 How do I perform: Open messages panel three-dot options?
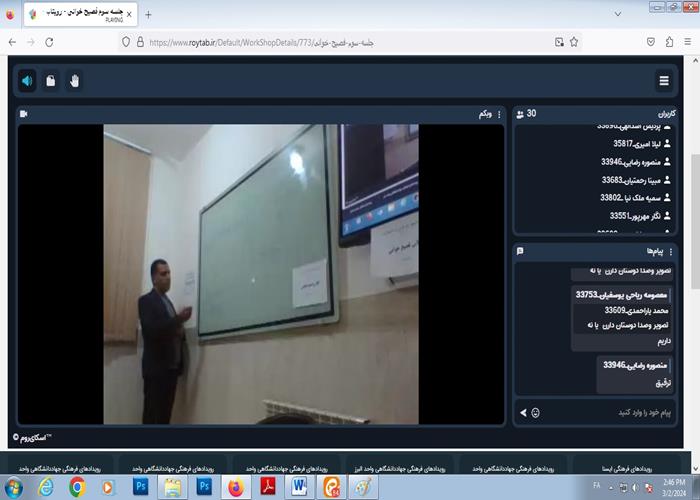click(671, 252)
